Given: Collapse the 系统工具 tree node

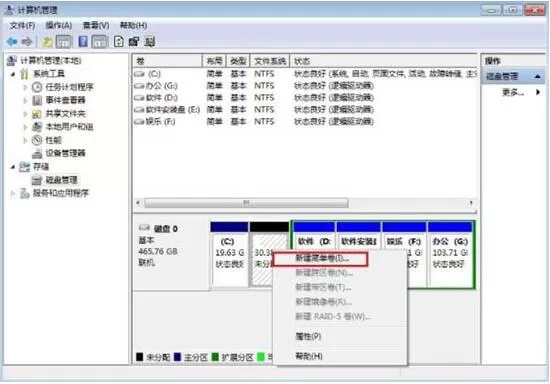Looking at the screenshot, I should click(x=13, y=74).
